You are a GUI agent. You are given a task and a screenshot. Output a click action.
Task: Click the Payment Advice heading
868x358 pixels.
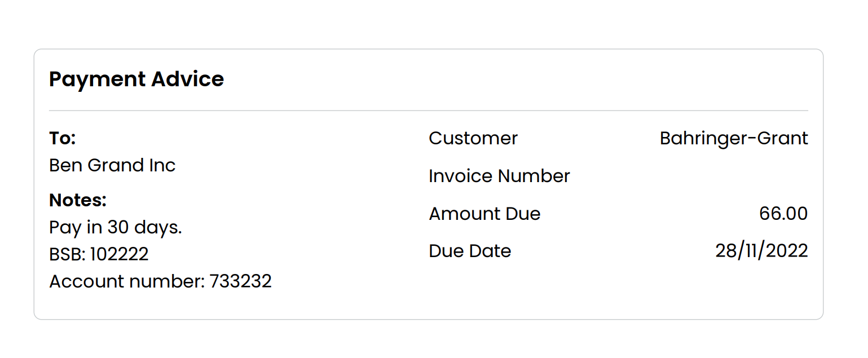coord(136,79)
